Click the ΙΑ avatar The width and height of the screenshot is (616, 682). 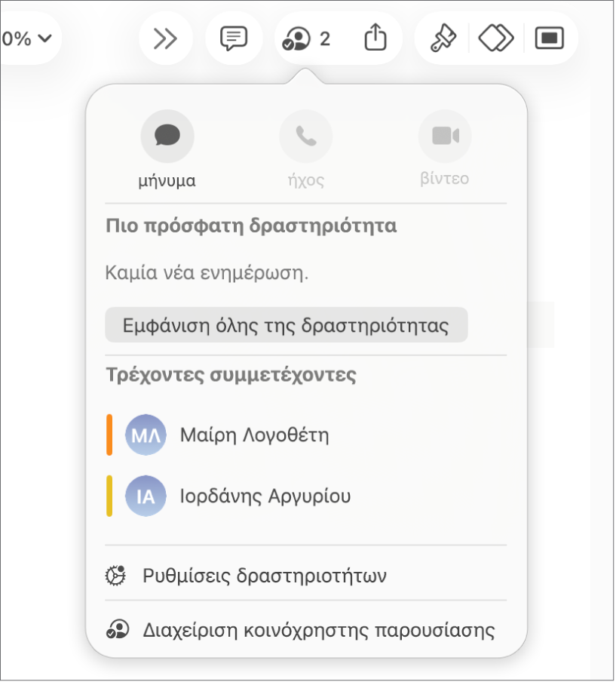146,496
